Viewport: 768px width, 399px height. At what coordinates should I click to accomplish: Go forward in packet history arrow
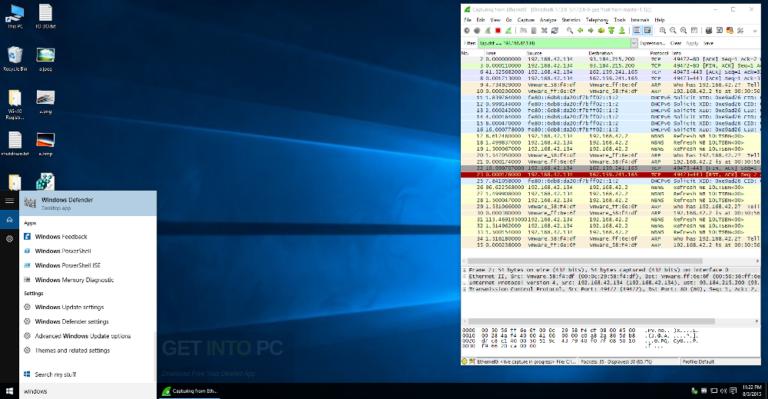point(591,30)
